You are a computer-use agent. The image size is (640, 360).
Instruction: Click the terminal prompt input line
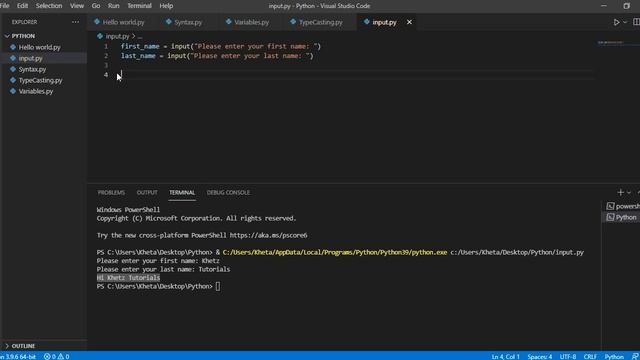tap(158, 287)
